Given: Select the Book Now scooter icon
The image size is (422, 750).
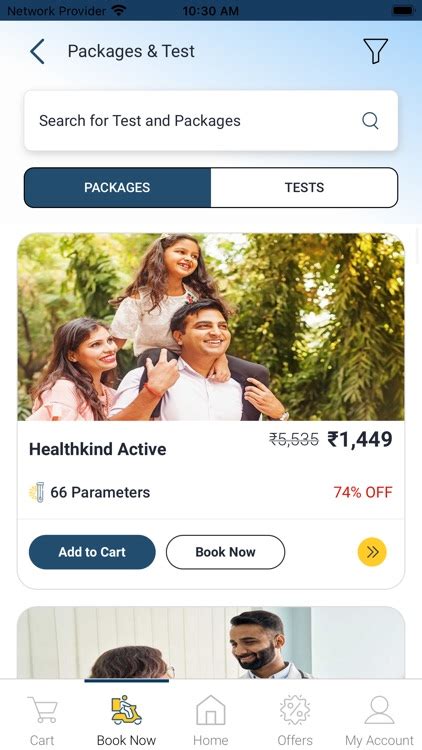Looking at the screenshot, I should pyautogui.click(x=126, y=710).
